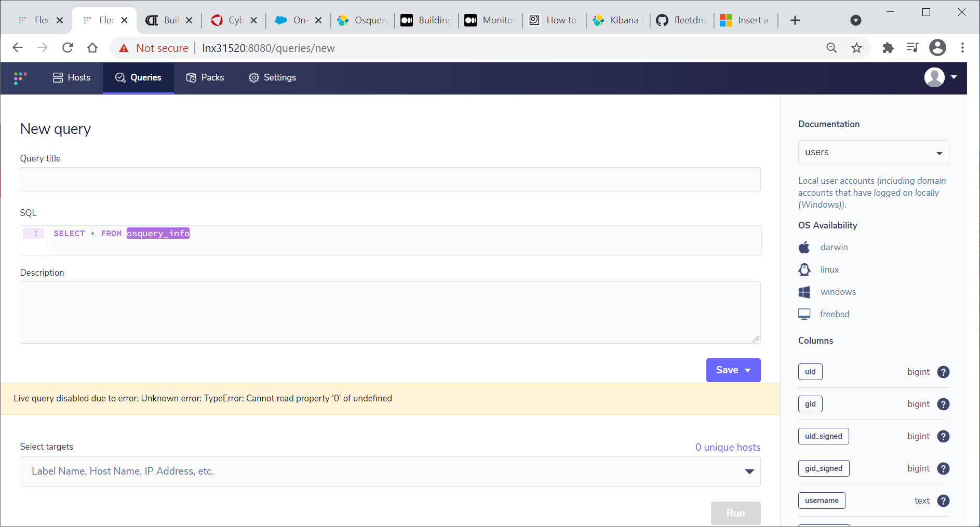The height and width of the screenshot is (527, 980).
Task: Click the browser extensions puzzle icon
Action: (x=888, y=48)
